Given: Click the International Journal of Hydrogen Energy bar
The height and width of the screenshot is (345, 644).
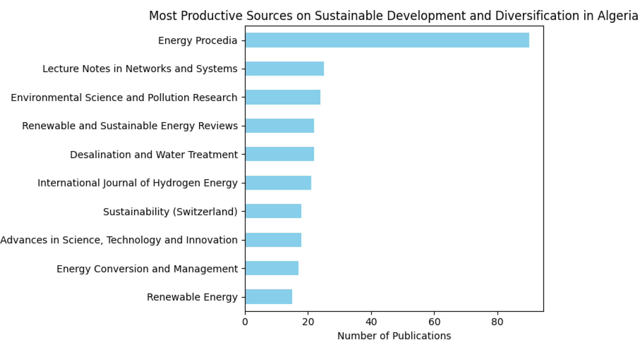Looking at the screenshot, I should tap(278, 183).
